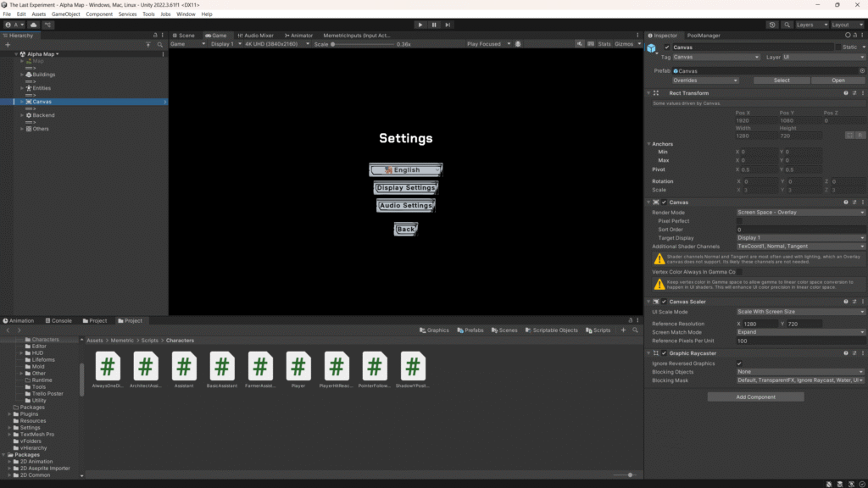Open the GameObject menu
Image resolution: width=868 pixels, height=488 pixels.
point(65,14)
